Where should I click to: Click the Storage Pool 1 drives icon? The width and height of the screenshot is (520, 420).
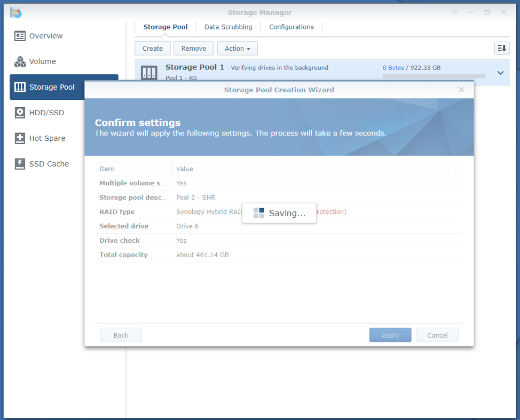[x=149, y=73]
